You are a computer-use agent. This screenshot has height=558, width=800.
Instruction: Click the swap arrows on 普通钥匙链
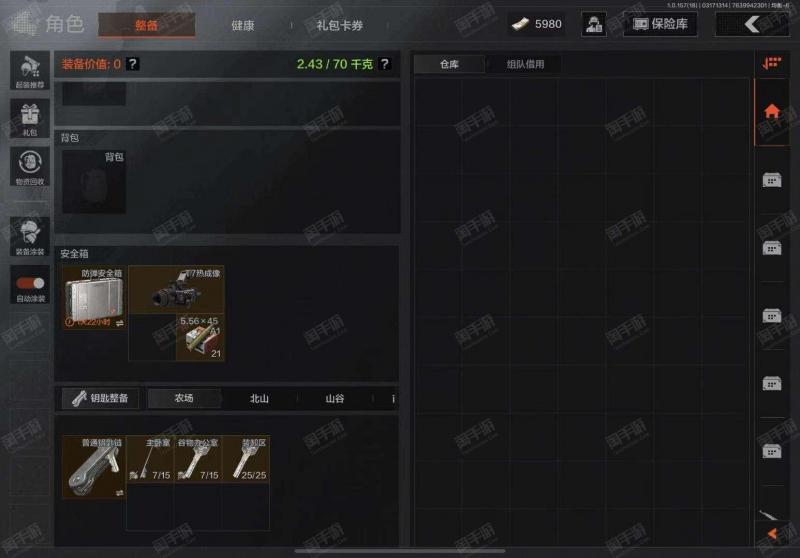pos(119,492)
